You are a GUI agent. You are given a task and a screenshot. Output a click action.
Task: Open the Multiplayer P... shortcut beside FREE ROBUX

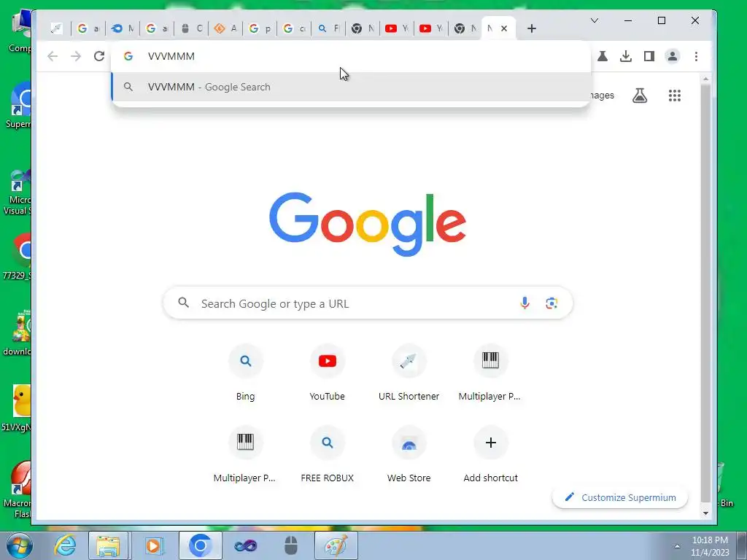click(x=245, y=455)
